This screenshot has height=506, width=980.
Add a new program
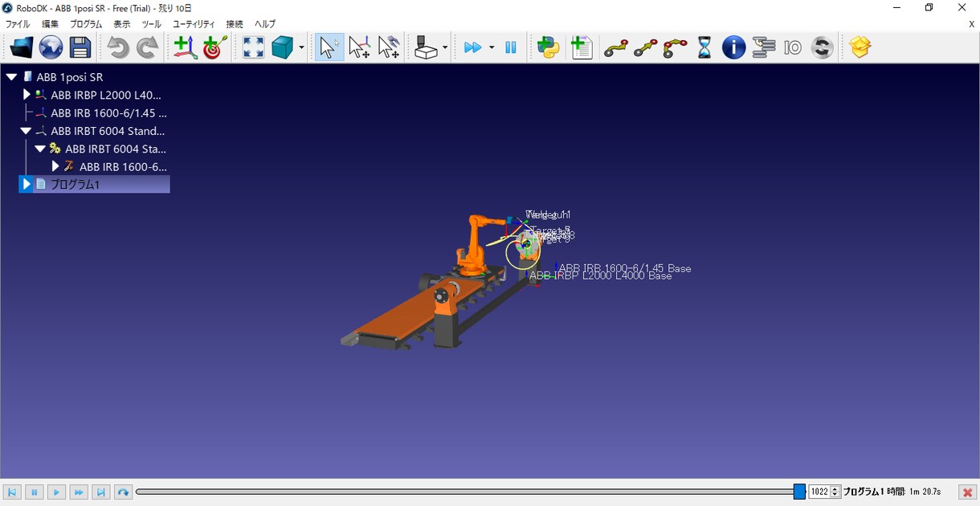582,48
